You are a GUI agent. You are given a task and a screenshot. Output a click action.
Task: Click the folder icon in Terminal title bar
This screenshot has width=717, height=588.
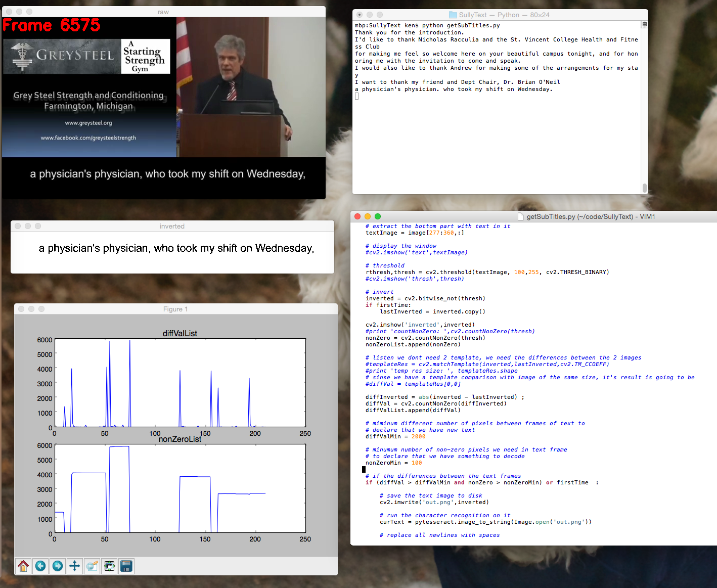point(453,15)
